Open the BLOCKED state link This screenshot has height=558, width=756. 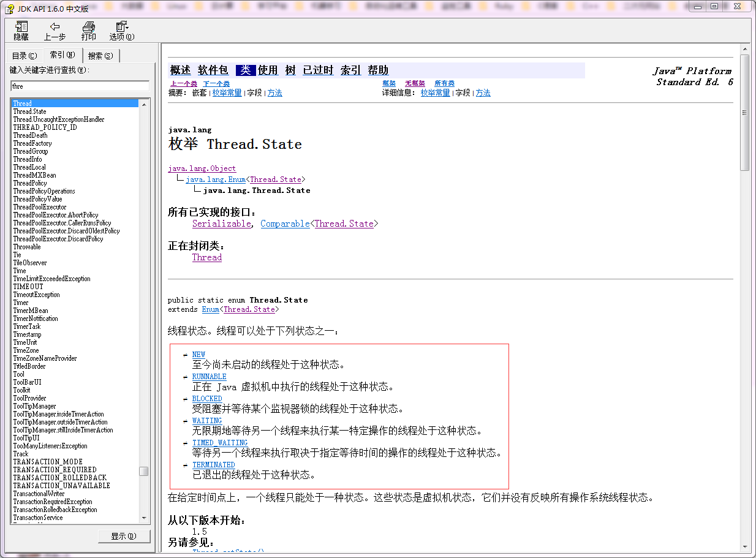pos(207,399)
